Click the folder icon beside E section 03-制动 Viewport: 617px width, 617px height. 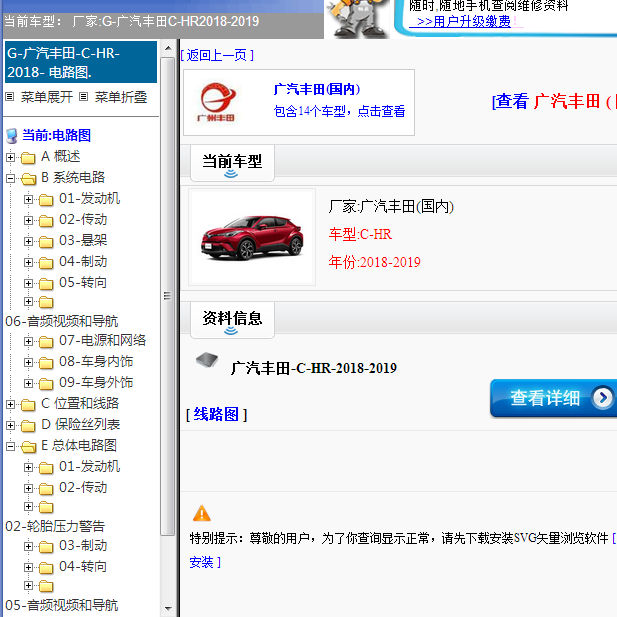pyautogui.click(x=46, y=547)
